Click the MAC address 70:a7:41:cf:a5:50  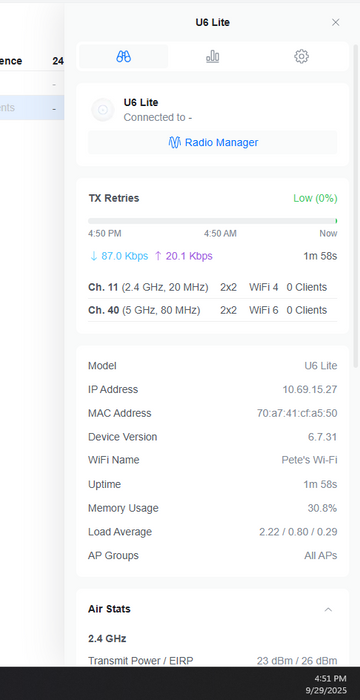(x=297, y=413)
